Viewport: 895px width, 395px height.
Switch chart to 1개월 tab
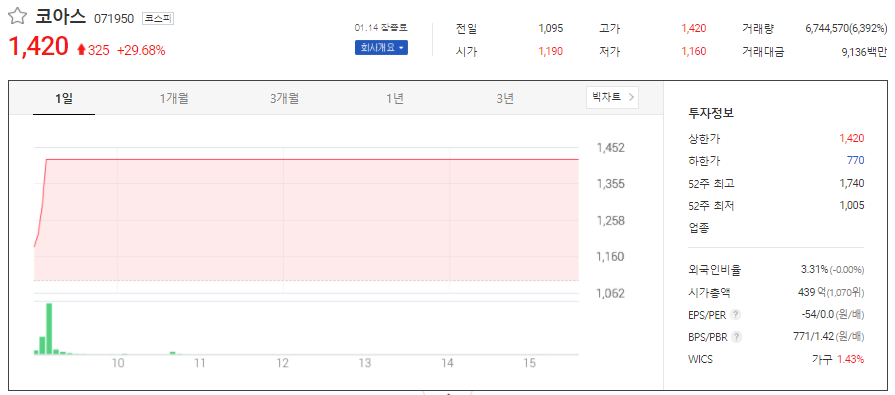coord(174,98)
